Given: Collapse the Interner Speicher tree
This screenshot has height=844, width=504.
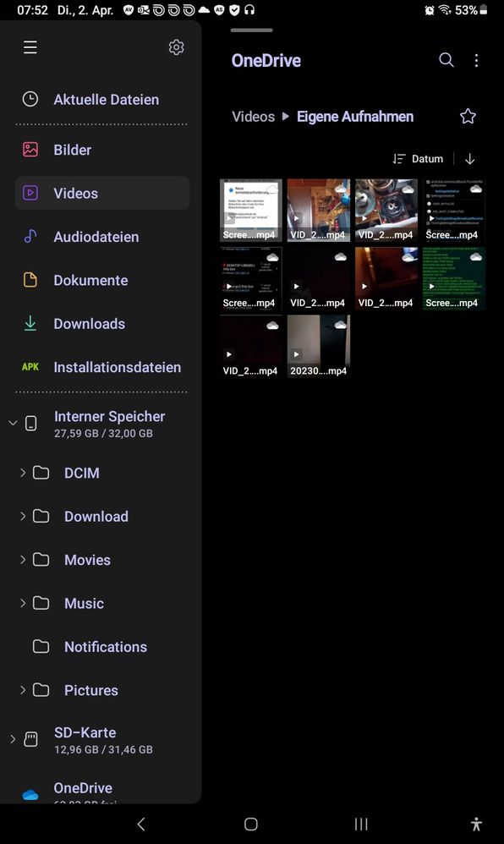Looking at the screenshot, I should point(13,423).
